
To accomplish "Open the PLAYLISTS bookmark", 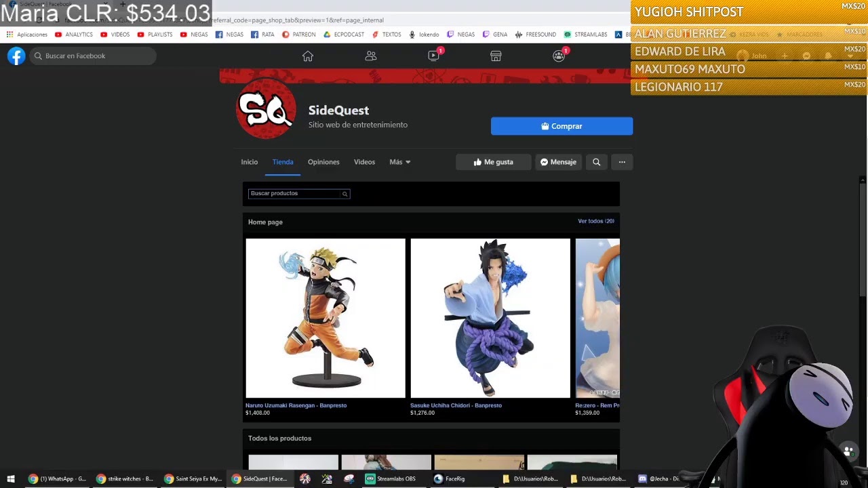I will click(155, 35).
